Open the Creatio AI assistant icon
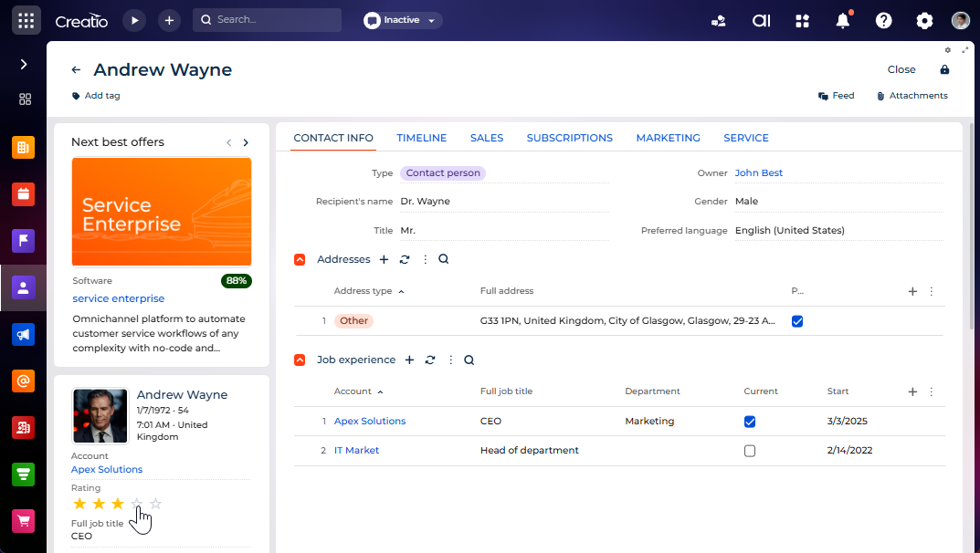 pyautogui.click(x=761, y=21)
